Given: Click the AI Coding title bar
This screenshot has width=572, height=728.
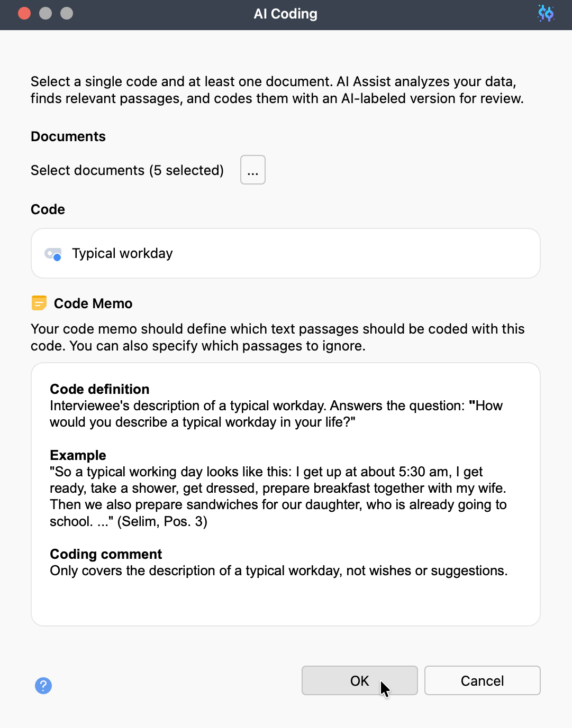Looking at the screenshot, I should (285, 14).
